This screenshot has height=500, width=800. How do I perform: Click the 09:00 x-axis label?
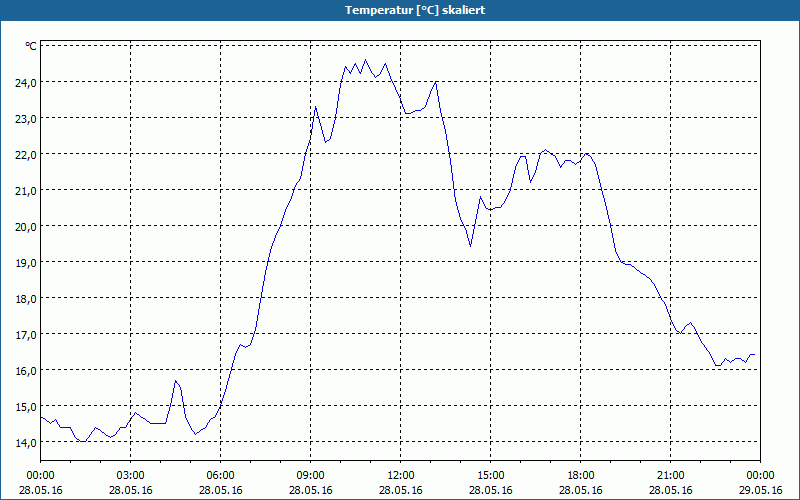(311, 476)
